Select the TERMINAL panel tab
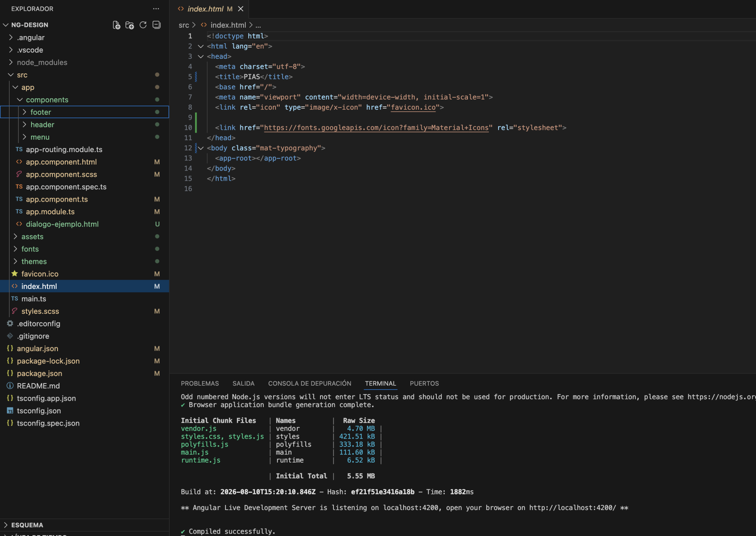This screenshot has width=756, height=536. pyautogui.click(x=380, y=383)
